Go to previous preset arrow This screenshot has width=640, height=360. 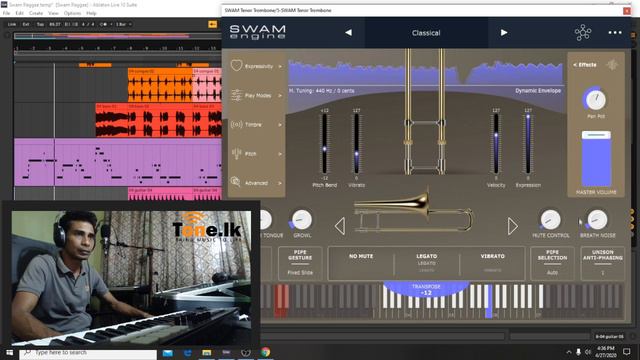click(348, 32)
